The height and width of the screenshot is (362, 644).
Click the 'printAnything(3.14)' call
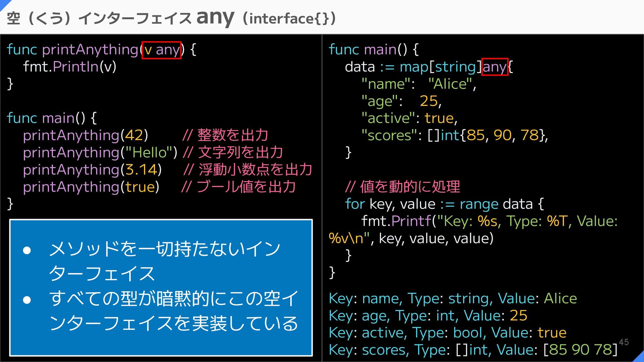click(92, 170)
